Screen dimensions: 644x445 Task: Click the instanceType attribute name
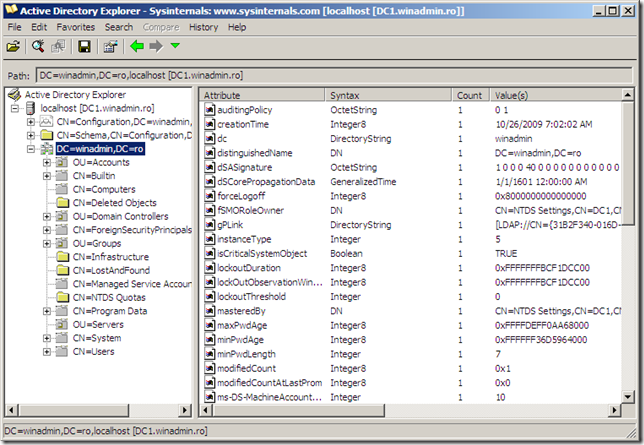(x=244, y=240)
